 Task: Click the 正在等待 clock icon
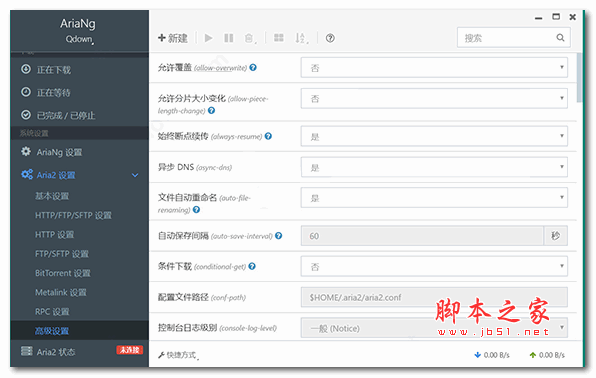coord(26,92)
